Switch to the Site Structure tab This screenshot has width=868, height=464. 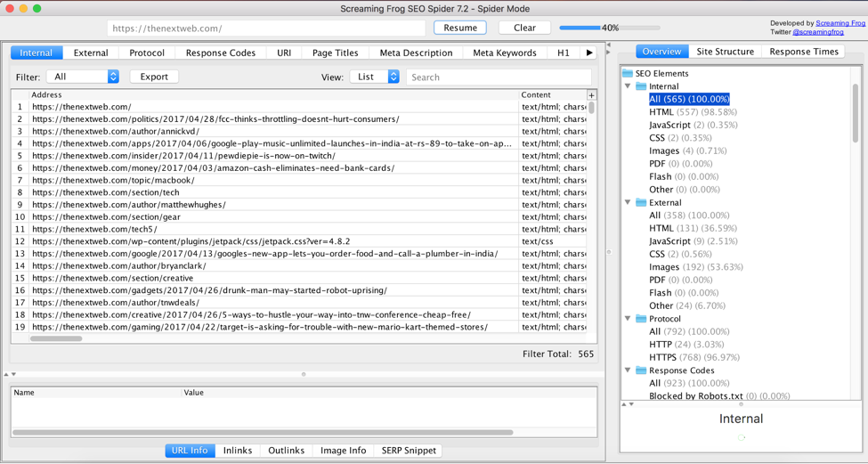pos(726,52)
